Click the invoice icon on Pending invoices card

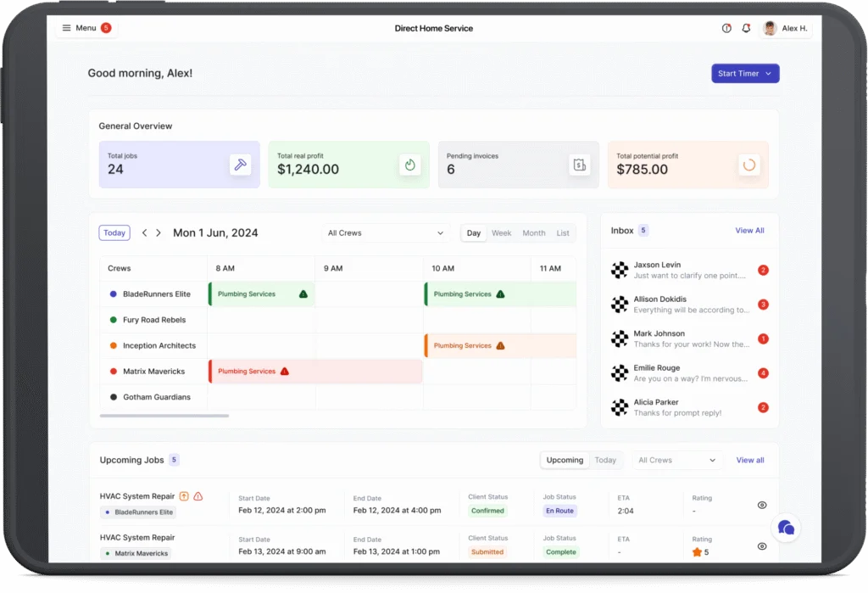click(x=579, y=165)
